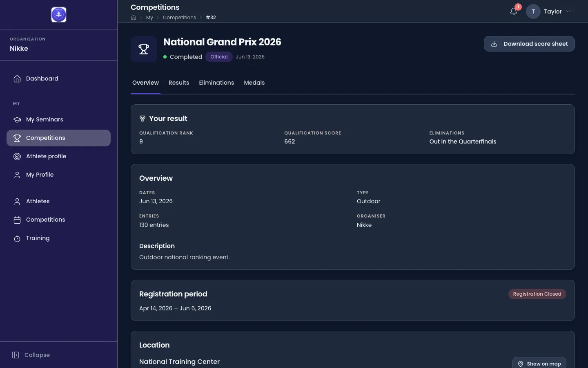Click the Athlete profile target icon
The height and width of the screenshot is (368, 588).
(x=17, y=156)
